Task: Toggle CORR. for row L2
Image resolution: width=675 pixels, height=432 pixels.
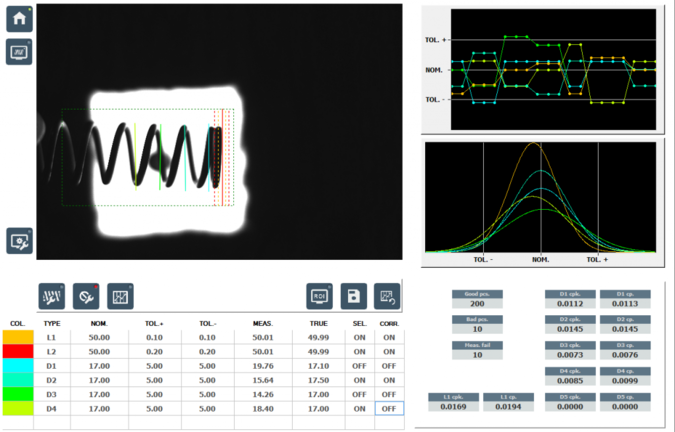Action: [389, 352]
